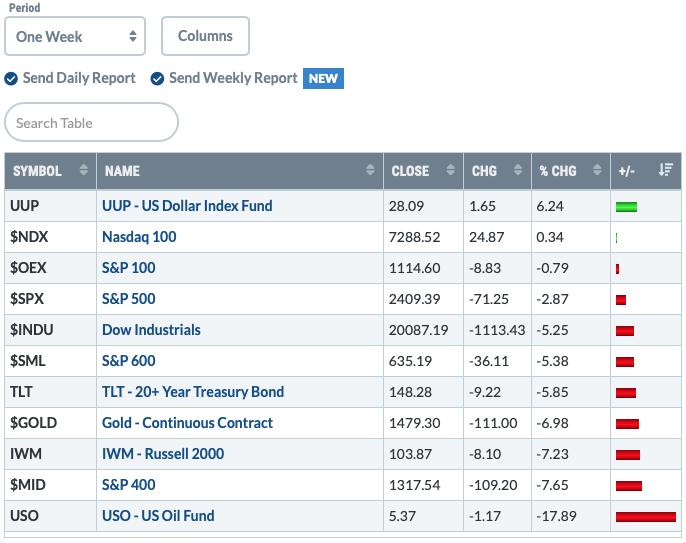The image size is (686, 543).
Task: Open the Nasdaq 100 link
Action: click(x=139, y=237)
